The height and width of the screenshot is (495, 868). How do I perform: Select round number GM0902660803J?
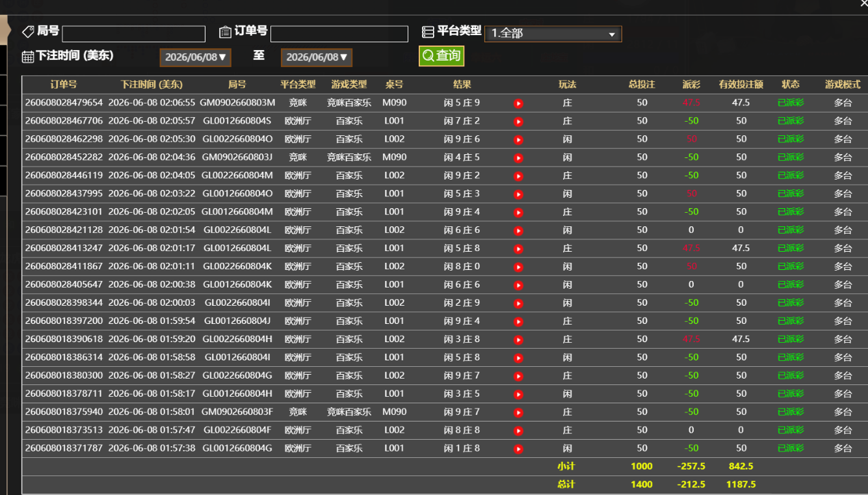pyautogui.click(x=237, y=157)
